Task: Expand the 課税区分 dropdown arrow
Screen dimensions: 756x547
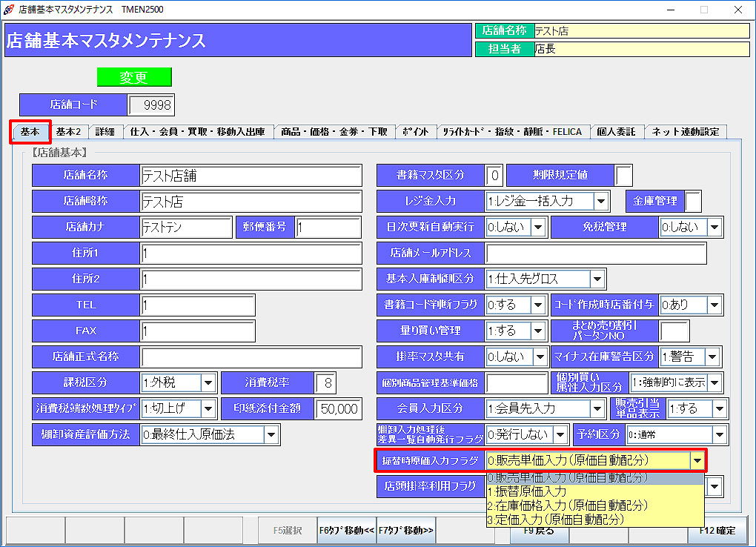Action: click(208, 383)
